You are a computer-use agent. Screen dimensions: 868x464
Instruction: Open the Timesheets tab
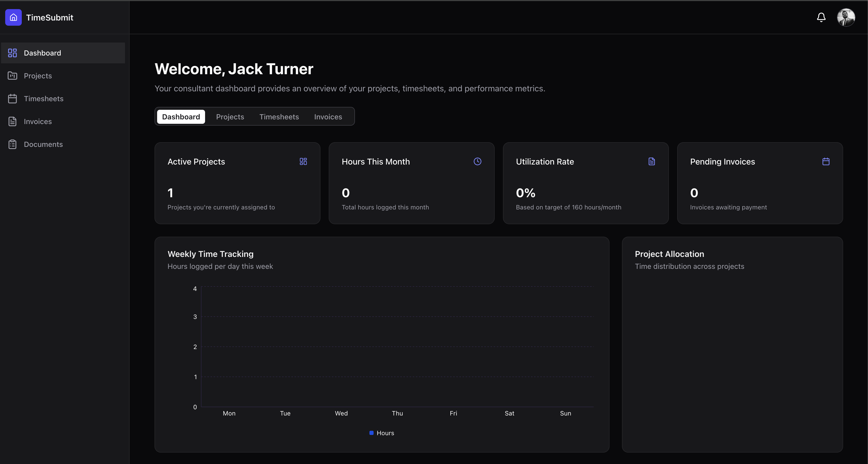pos(279,117)
